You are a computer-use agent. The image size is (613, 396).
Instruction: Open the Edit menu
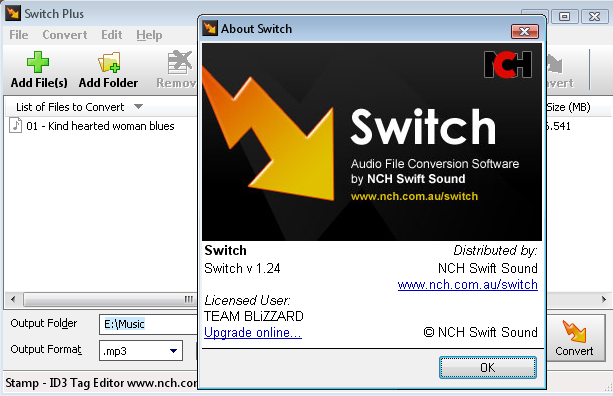pyautogui.click(x=111, y=35)
